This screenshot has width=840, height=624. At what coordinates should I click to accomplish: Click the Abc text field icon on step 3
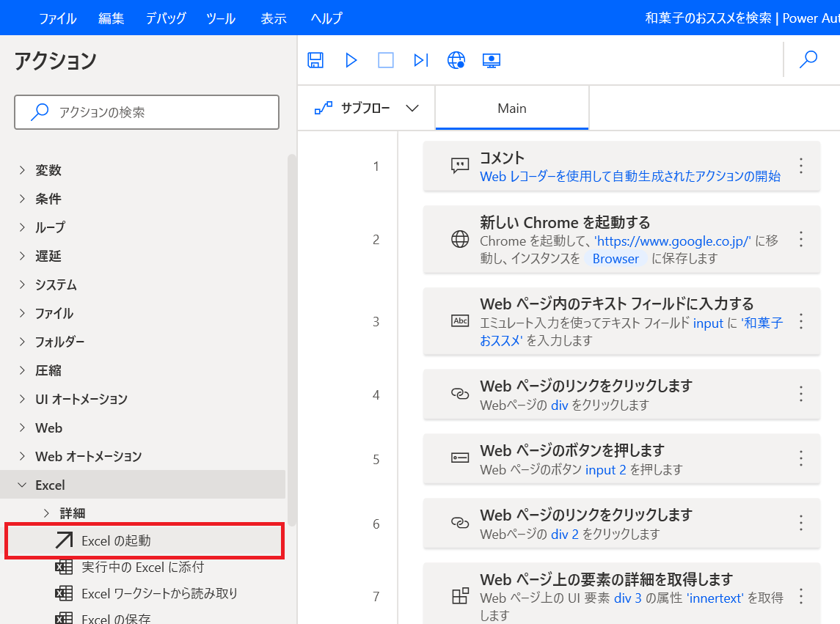click(460, 321)
